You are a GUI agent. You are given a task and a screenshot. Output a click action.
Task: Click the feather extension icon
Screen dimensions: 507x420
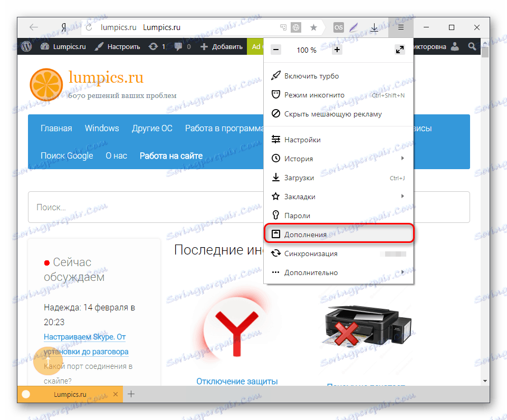(353, 27)
